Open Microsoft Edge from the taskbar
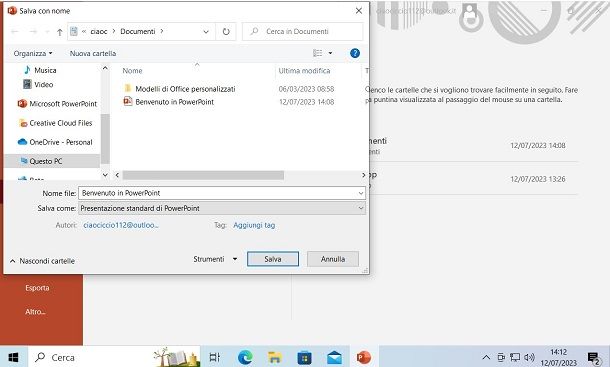Screen dimensions: 610x367 [x=245, y=357]
